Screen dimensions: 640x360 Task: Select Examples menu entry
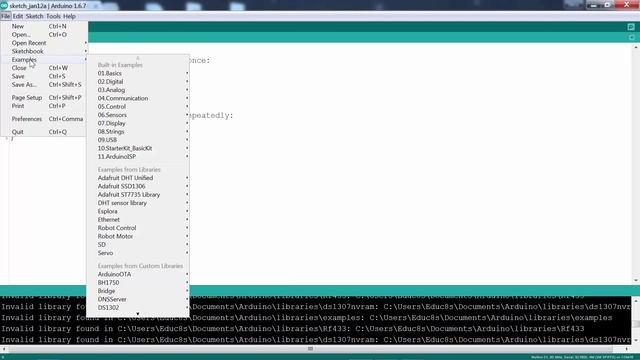point(44,60)
